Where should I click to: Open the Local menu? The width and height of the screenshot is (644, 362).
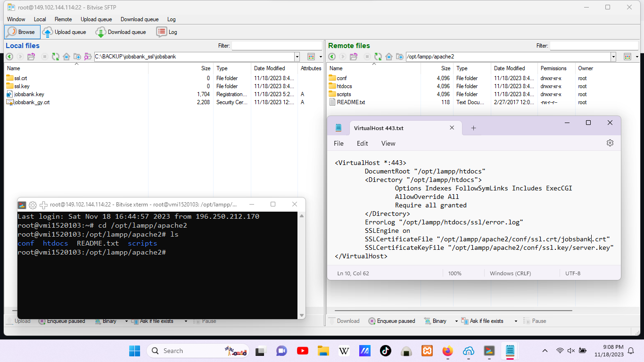(x=40, y=19)
